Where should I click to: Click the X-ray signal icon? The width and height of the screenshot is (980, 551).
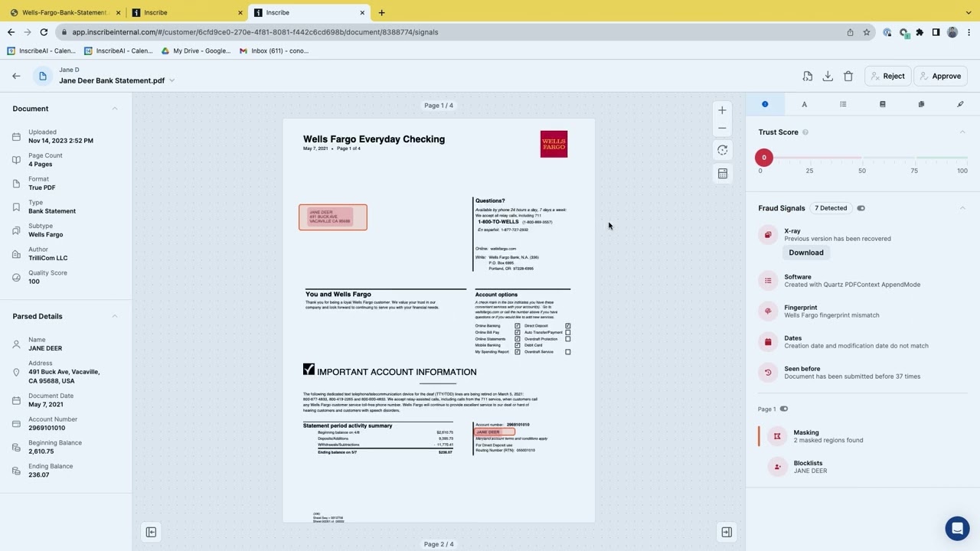click(x=768, y=235)
